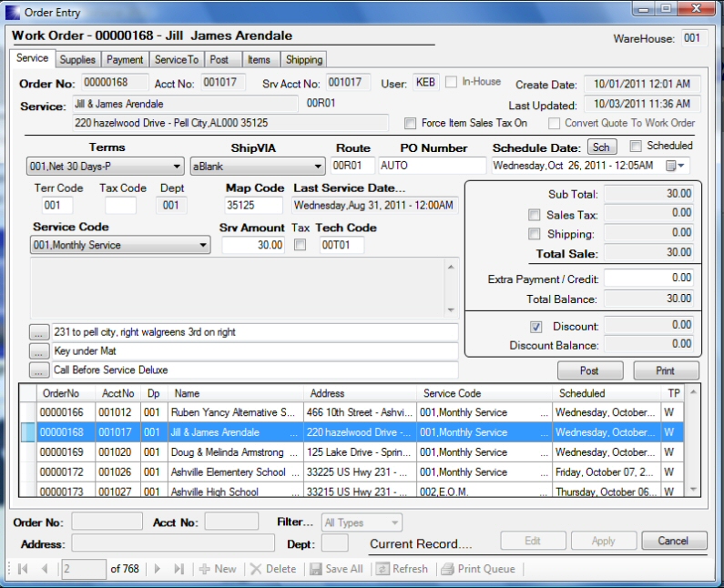Click ellipsis button beside 'Key under Mat'

point(38,351)
